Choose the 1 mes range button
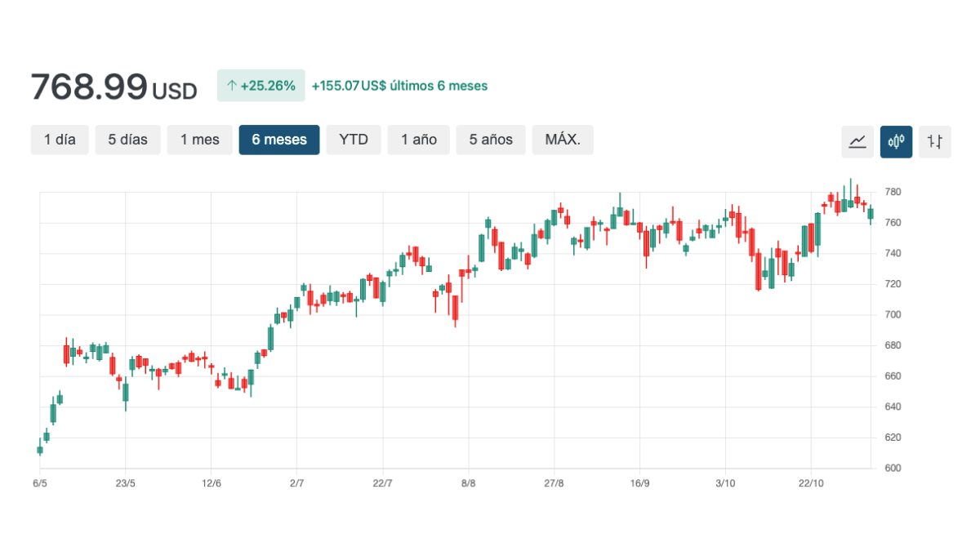The width and height of the screenshot is (980, 551). (x=200, y=140)
